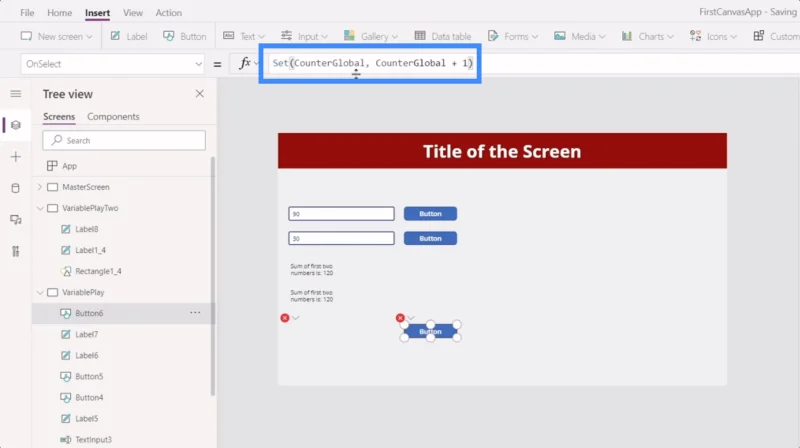Select Label6 in the tree
800x448 pixels.
pos(87,355)
